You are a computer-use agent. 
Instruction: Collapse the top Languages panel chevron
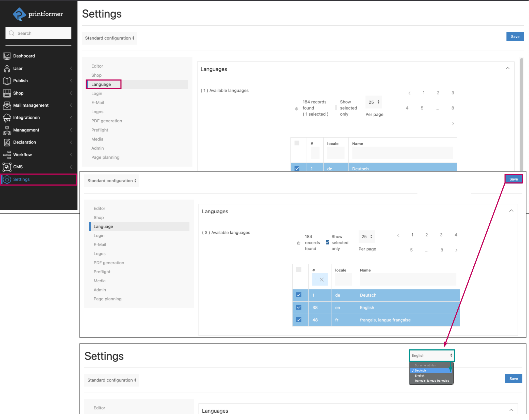click(508, 69)
